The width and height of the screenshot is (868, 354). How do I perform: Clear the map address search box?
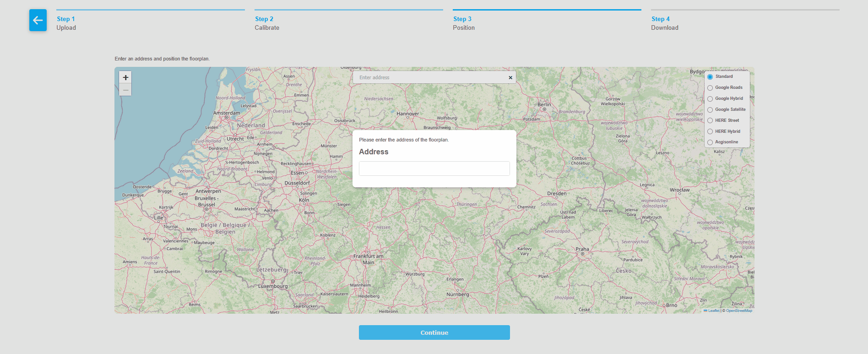(510, 77)
